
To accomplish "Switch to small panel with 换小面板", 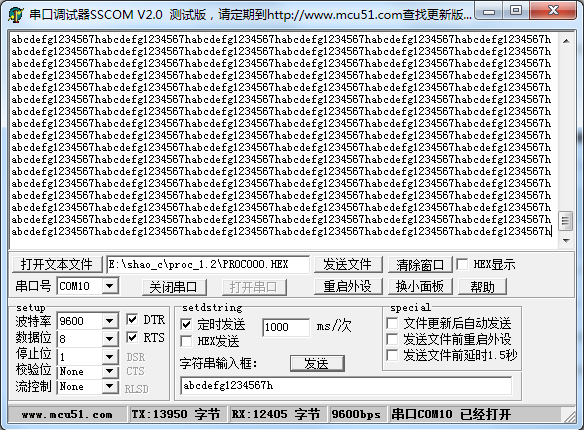I will pos(420,287).
